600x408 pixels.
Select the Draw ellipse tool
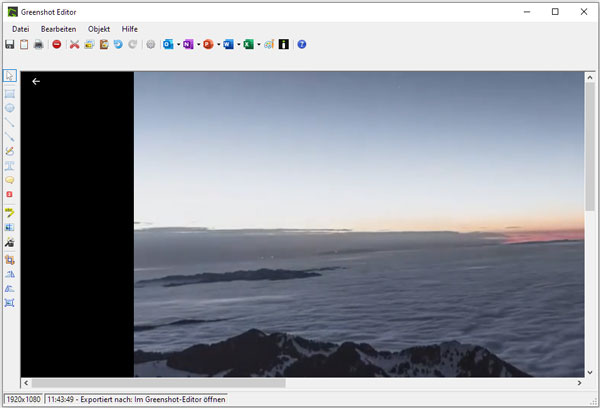(x=10, y=106)
